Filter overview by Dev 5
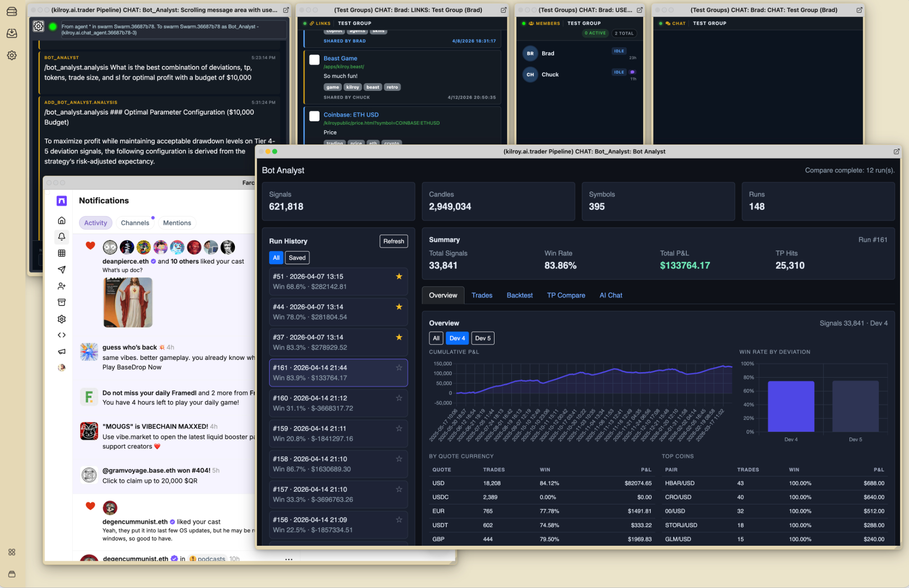 [x=482, y=338]
